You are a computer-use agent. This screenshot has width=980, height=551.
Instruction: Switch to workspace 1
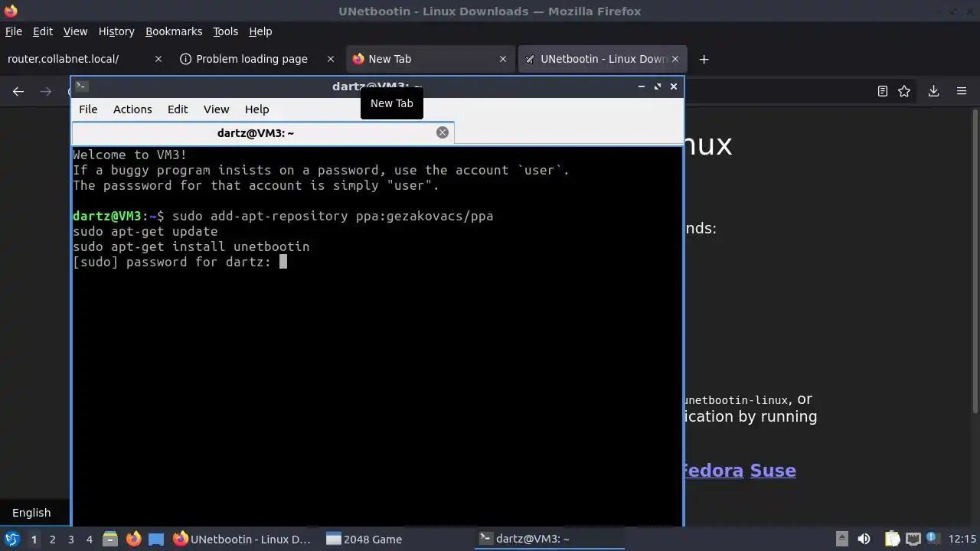34,539
